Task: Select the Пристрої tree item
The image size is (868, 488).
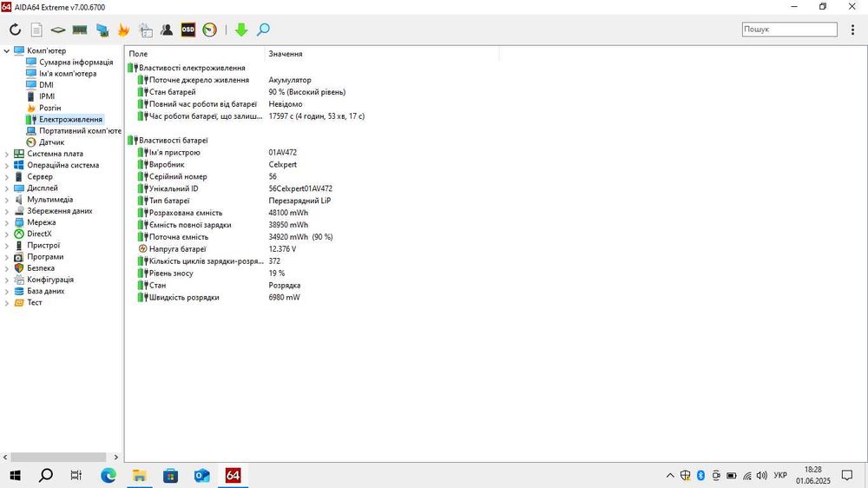Action: click(43, 246)
